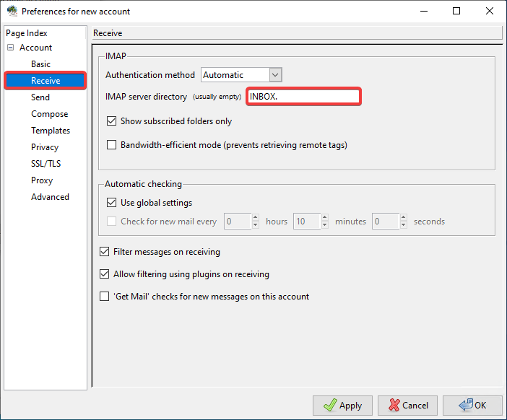Open the Basic preferences page
This screenshot has height=420, width=507.
(x=40, y=64)
